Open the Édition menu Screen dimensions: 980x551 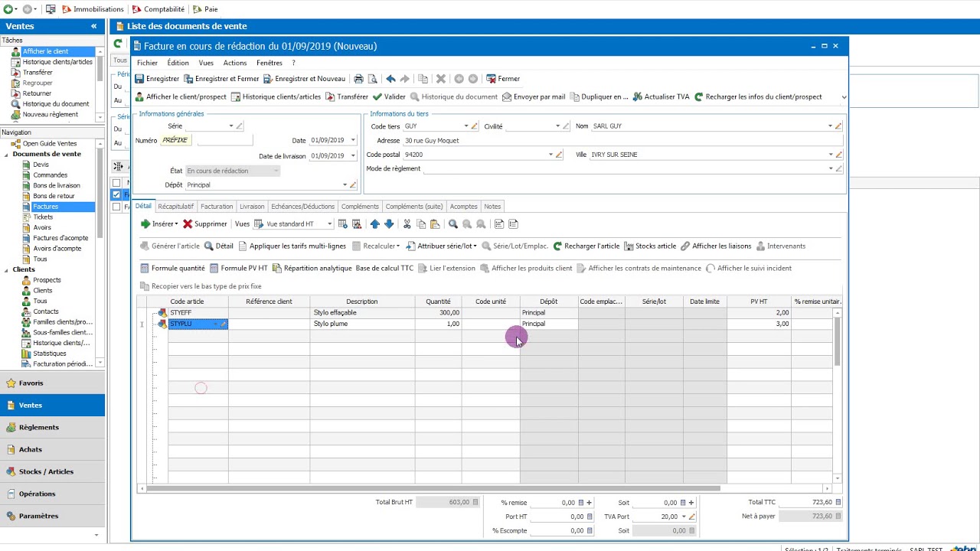tap(178, 63)
